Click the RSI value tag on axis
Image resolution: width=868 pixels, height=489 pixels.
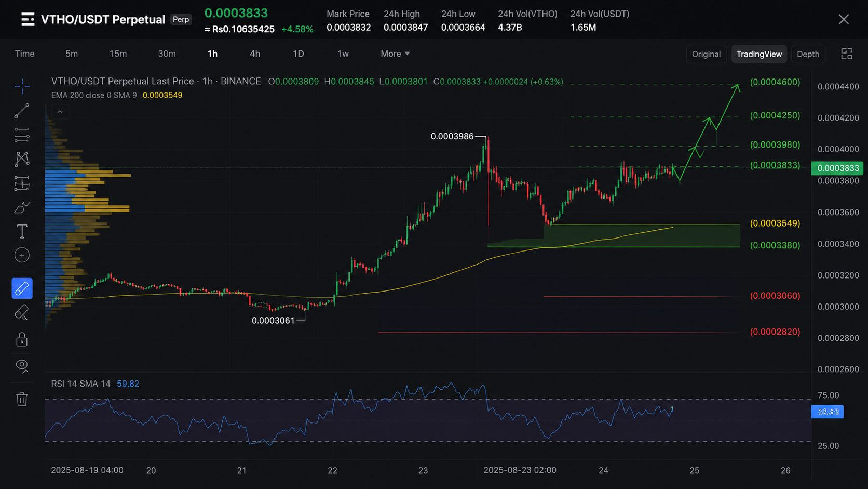827,412
